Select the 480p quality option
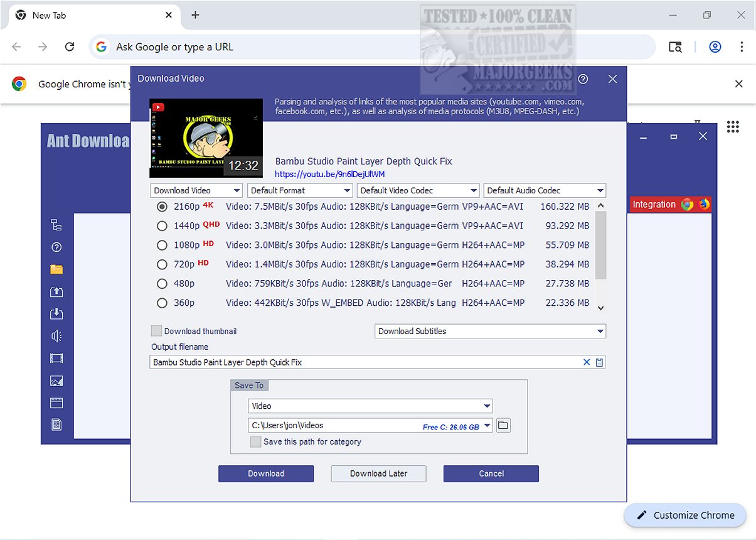The height and width of the screenshot is (540, 756). click(162, 284)
